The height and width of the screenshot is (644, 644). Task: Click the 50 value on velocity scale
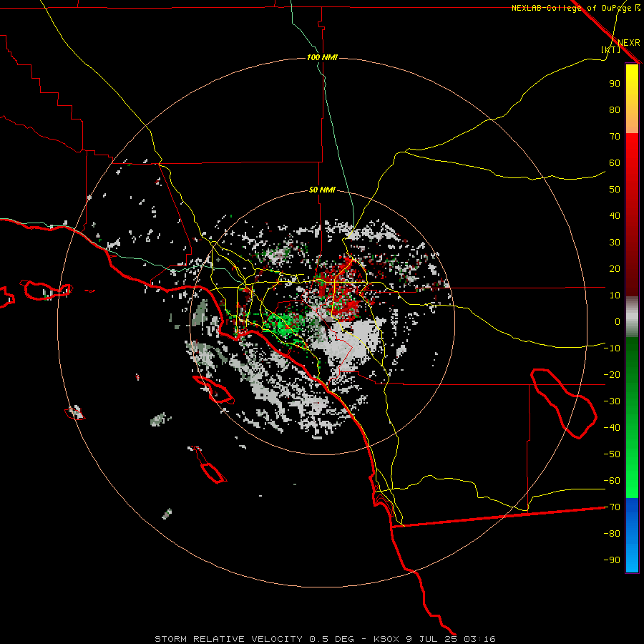pos(615,190)
